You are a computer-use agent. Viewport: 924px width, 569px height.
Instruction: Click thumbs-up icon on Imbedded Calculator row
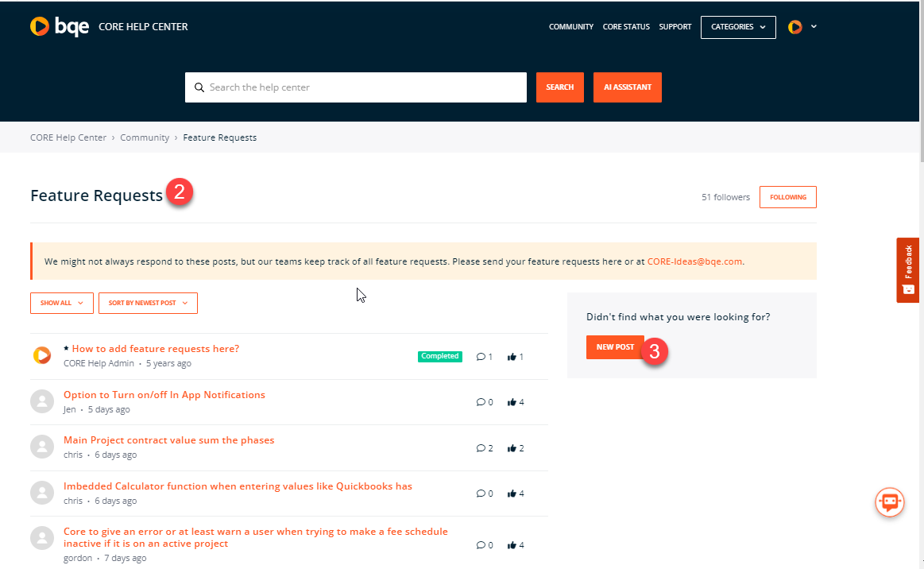coord(512,494)
